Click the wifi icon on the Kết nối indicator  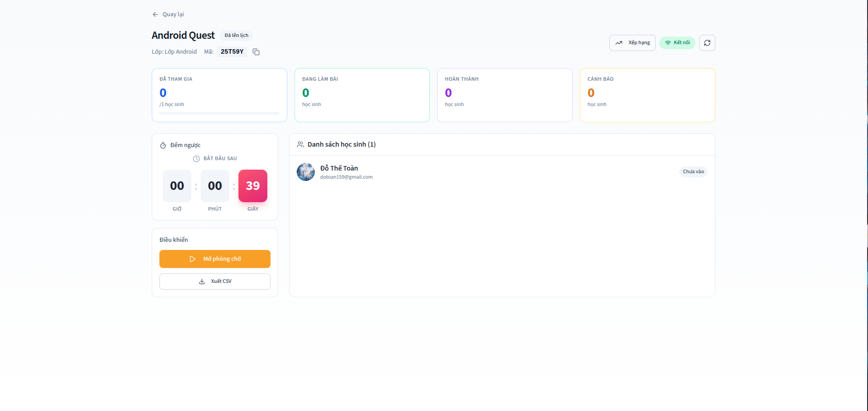tap(668, 42)
